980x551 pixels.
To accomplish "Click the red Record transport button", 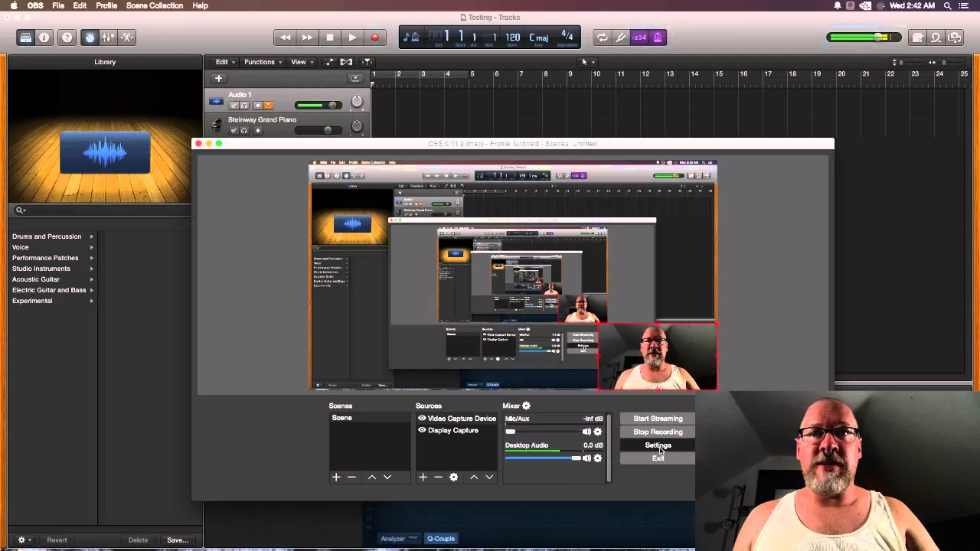I will (374, 37).
